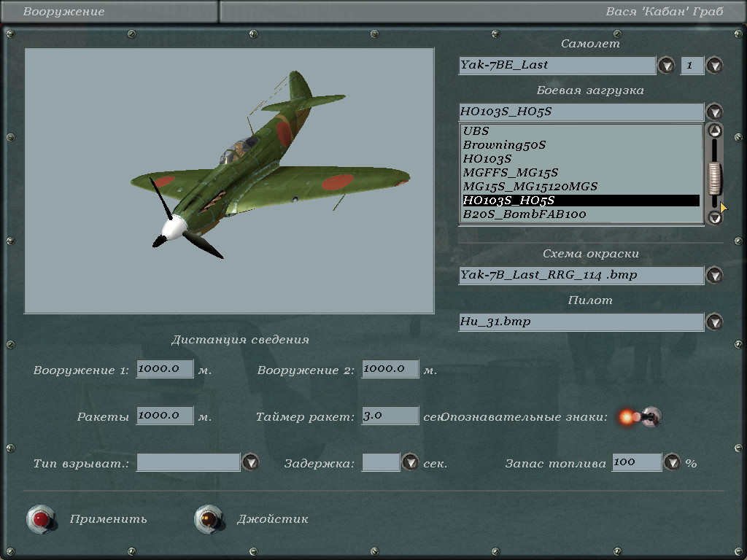Click the Вася 'Кабан' Граб pilot name header
Image resolution: width=747 pixels, height=560 pixels.
pos(665,12)
